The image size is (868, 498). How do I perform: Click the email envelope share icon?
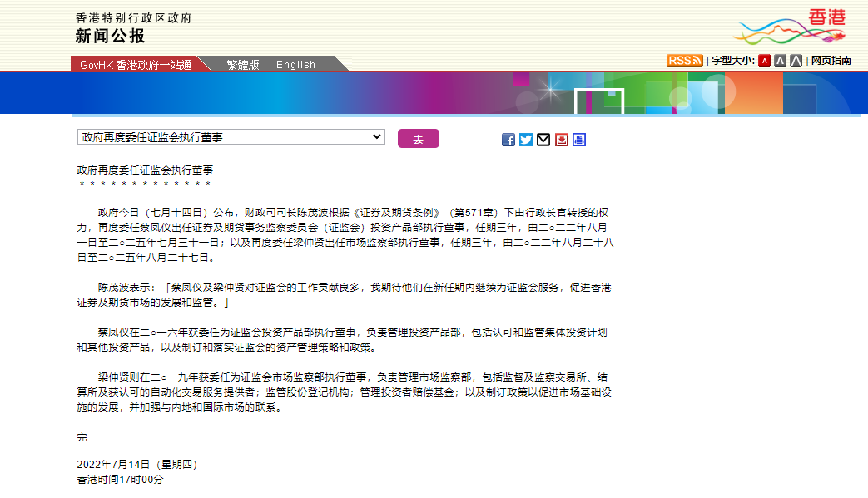coord(543,140)
